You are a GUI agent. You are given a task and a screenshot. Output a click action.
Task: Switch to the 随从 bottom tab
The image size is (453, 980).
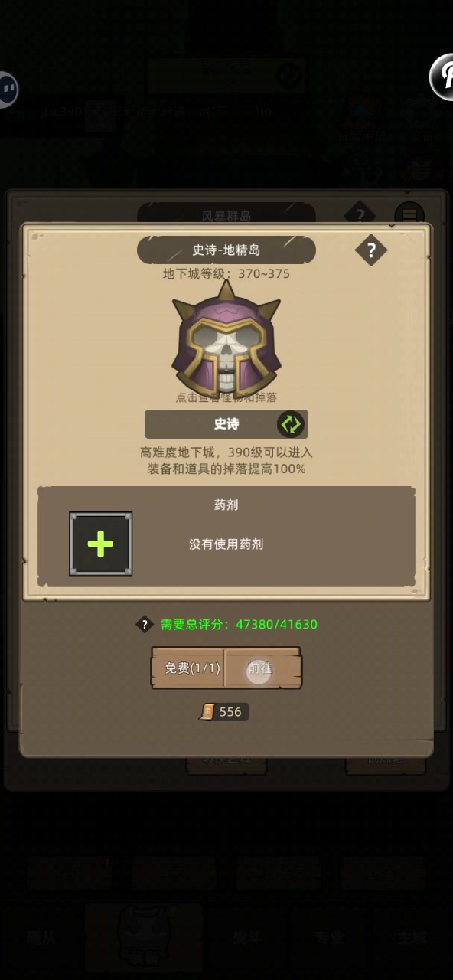(40, 939)
